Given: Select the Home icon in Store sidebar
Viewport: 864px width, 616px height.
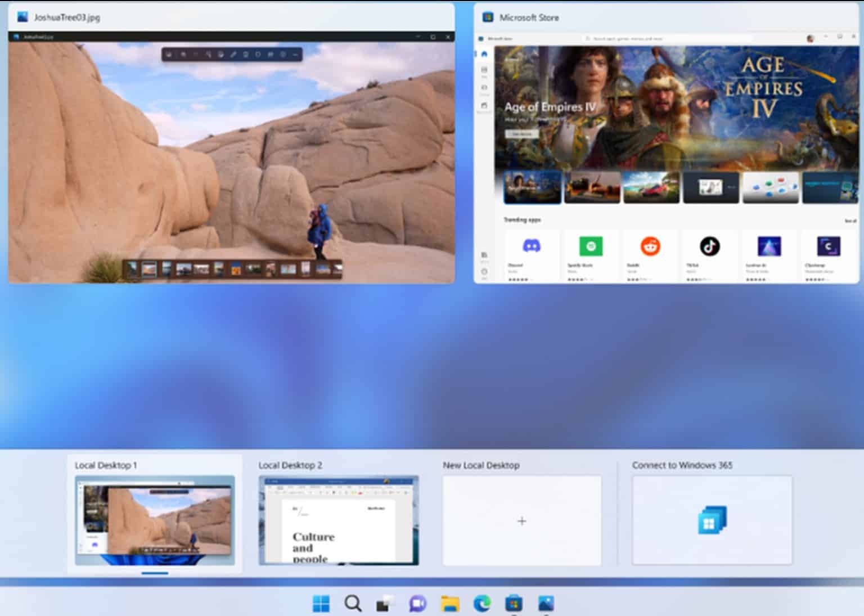Looking at the screenshot, I should 484,53.
